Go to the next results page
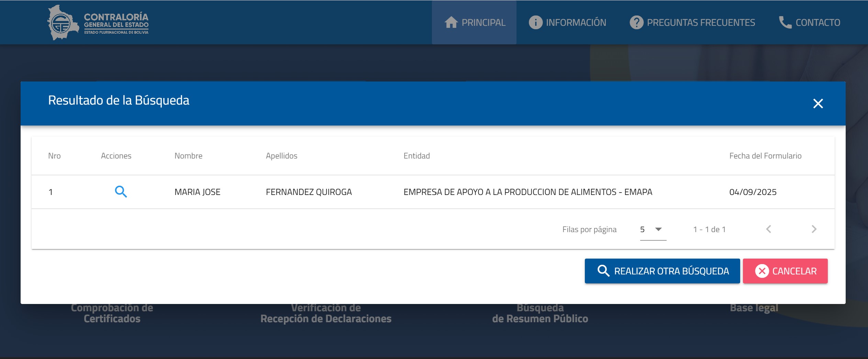This screenshot has width=868, height=359. 814,229
